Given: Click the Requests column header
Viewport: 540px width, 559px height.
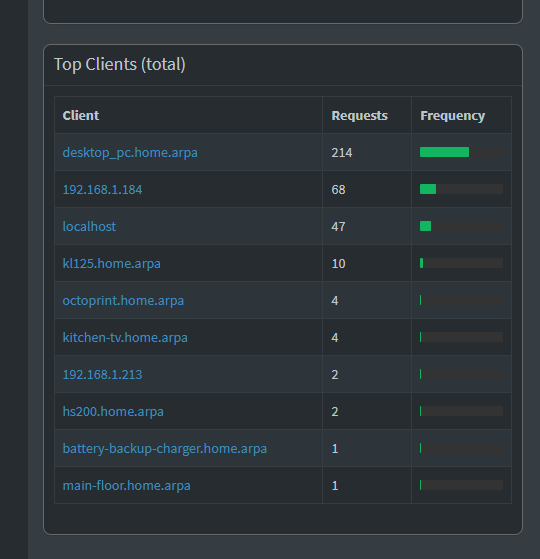Looking at the screenshot, I should [x=359, y=116].
